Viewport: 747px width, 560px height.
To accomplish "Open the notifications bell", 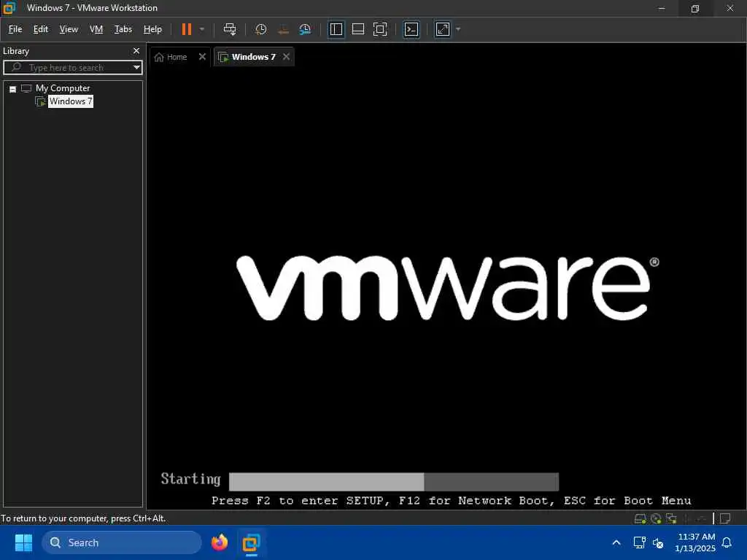I will [727, 542].
